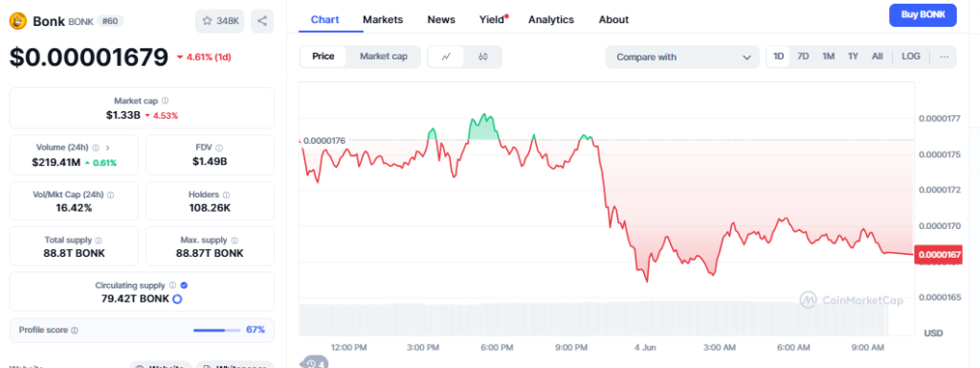The width and height of the screenshot is (980, 368).
Task: Open the Analytics tab
Action: coord(550,20)
